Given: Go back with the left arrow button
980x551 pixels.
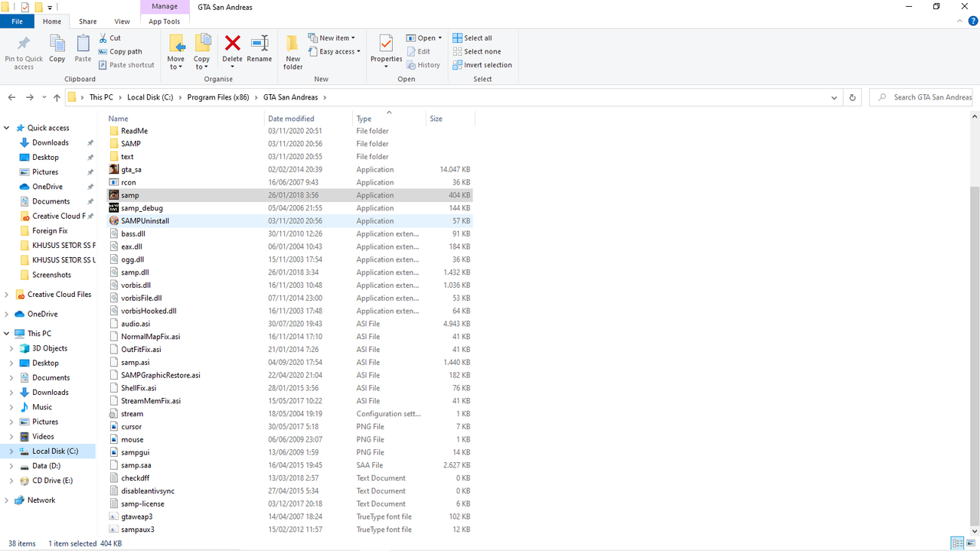Looking at the screenshot, I should click(x=11, y=97).
